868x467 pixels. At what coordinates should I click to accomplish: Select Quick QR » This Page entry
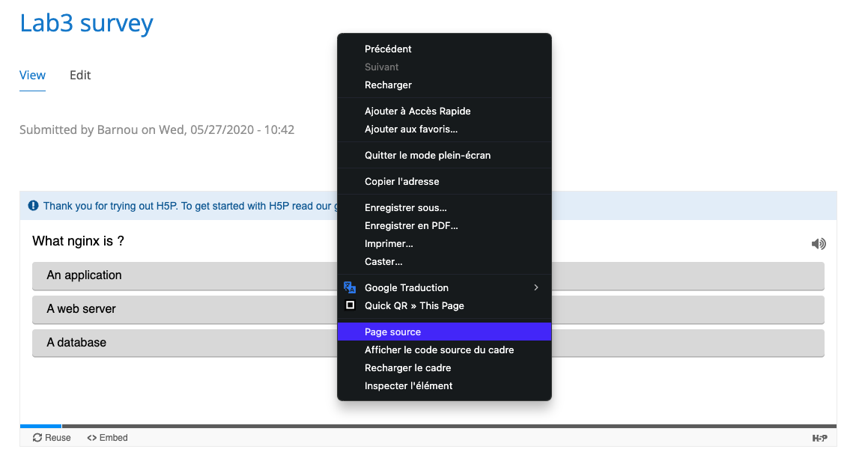point(444,305)
